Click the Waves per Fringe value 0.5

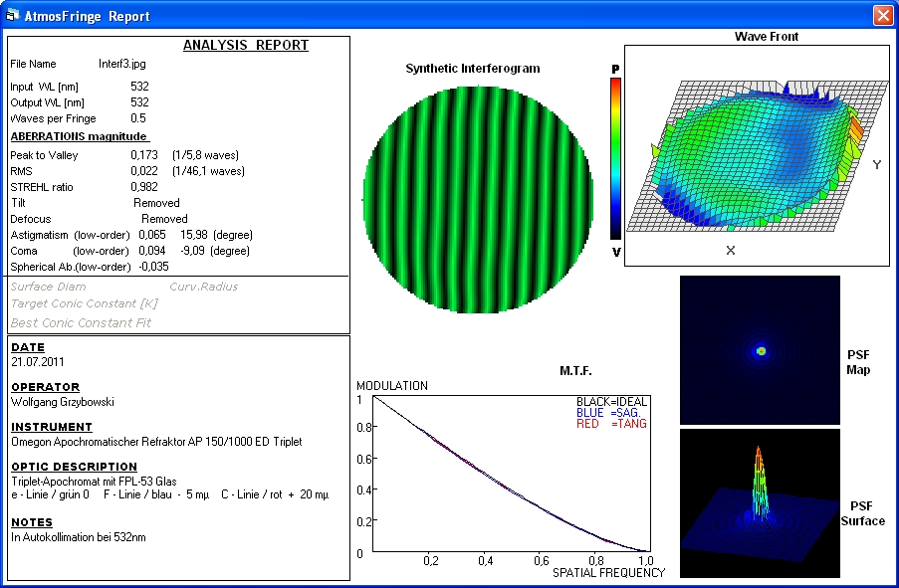click(139, 118)
